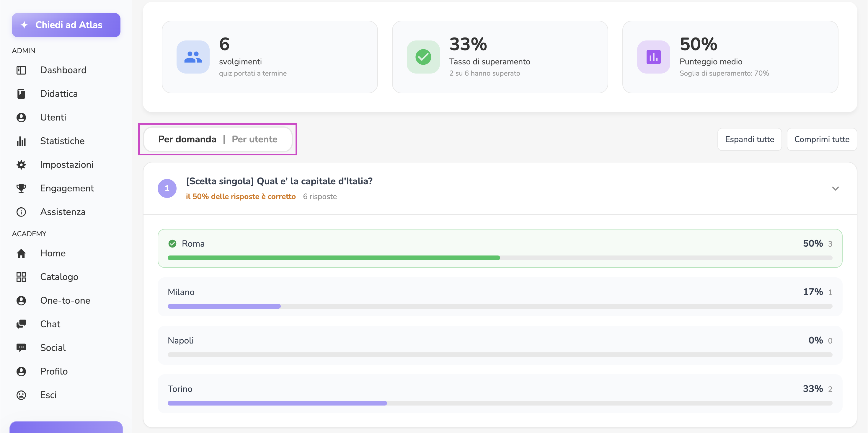The height and width of the screenshot is (433, 868).
Task: Click the One-to-one person icon
Action: 21,300
